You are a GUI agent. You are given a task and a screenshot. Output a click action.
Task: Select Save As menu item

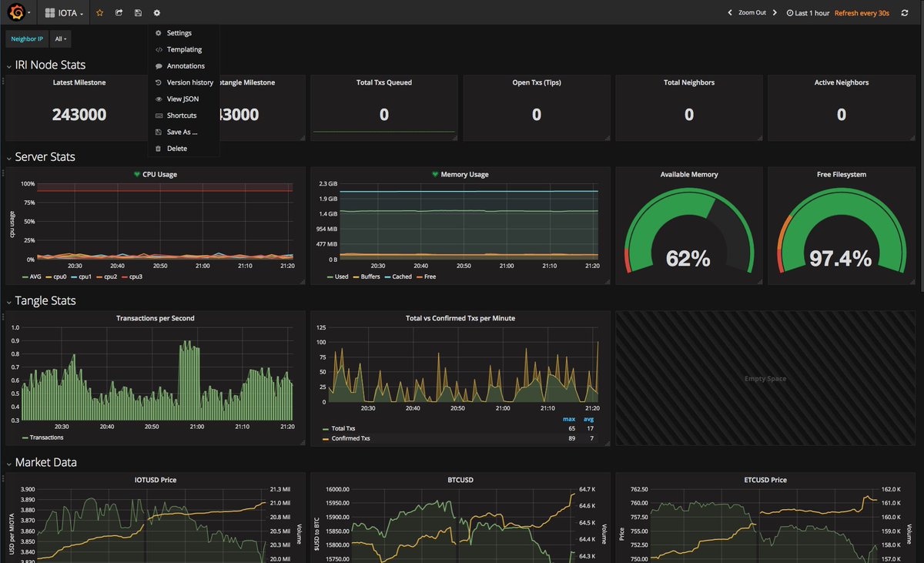[x=183, y=132]
